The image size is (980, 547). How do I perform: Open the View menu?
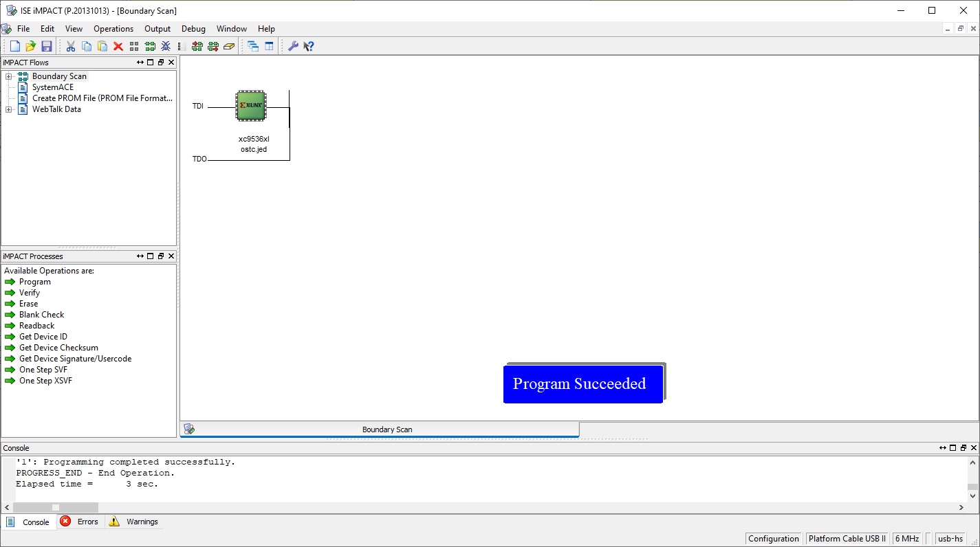coord(74,29)
